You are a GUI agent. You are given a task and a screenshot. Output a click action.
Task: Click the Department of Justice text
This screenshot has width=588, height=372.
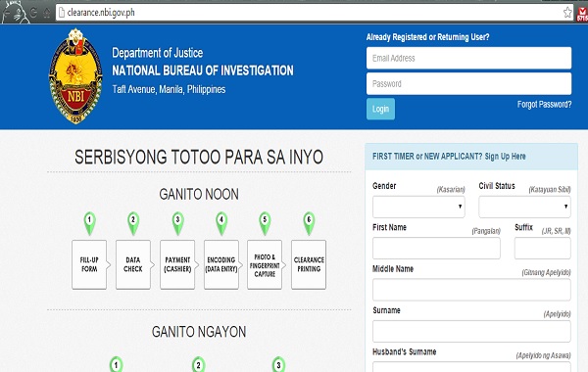(x=158, y=53)
